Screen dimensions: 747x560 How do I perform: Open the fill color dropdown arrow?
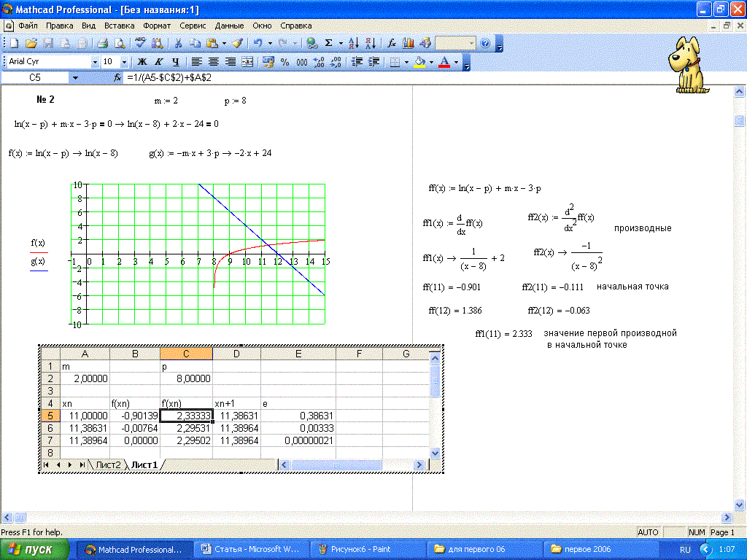coord(431,62)
